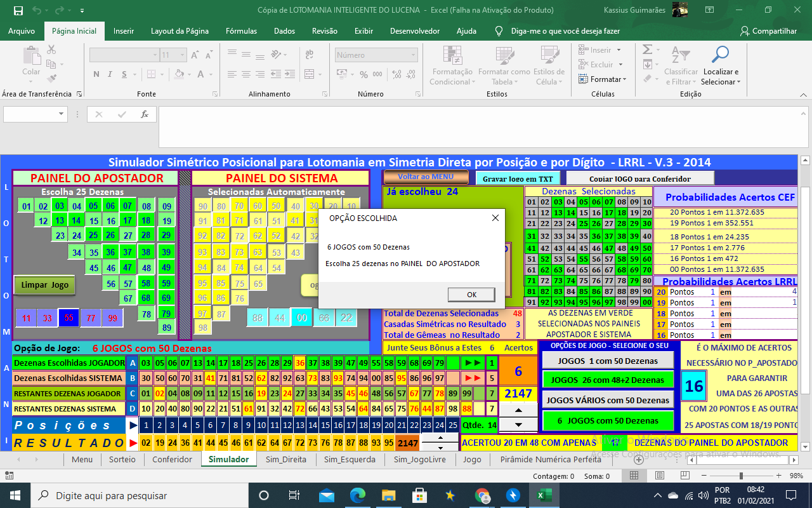The width and height of the screenshot is (812, 508).
Task: Click the insert function fx icon
Action: 145,114
